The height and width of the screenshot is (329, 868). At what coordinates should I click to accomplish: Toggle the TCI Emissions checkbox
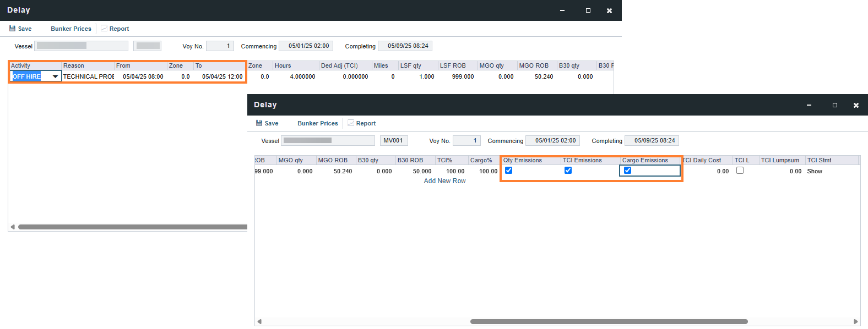pos(568,171)
